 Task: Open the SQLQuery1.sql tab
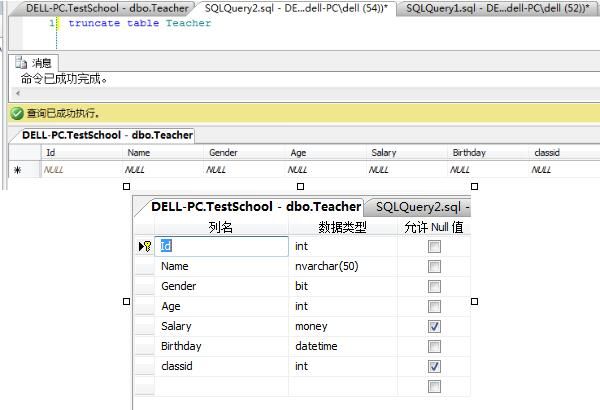[x=497, y=8]
